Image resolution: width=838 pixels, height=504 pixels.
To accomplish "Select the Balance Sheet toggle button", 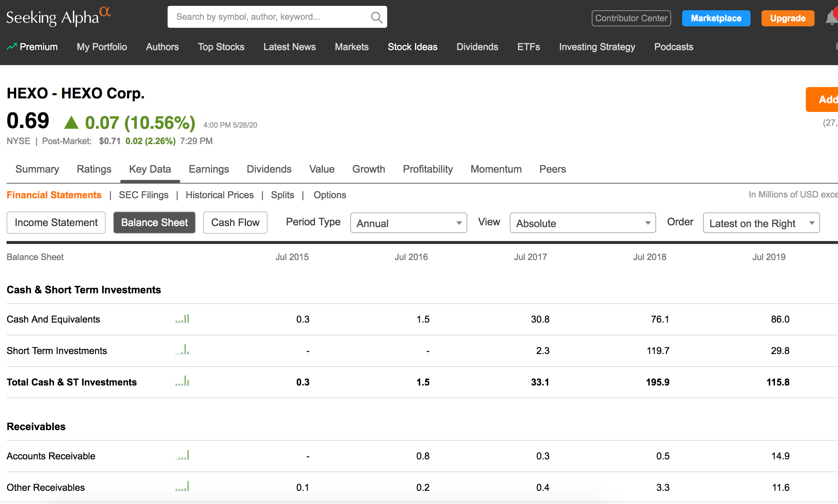I will tap(154, 222).
